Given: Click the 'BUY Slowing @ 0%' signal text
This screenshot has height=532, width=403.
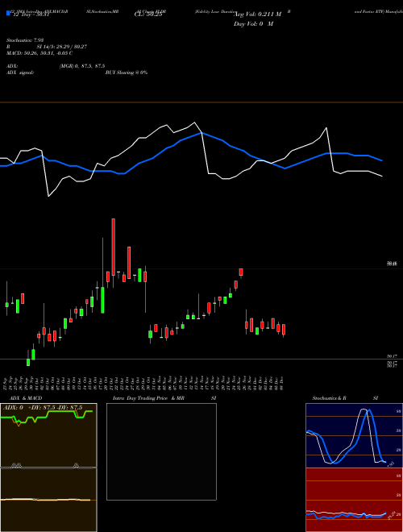Looking at the screenshot, I should [x=127, y=73].
